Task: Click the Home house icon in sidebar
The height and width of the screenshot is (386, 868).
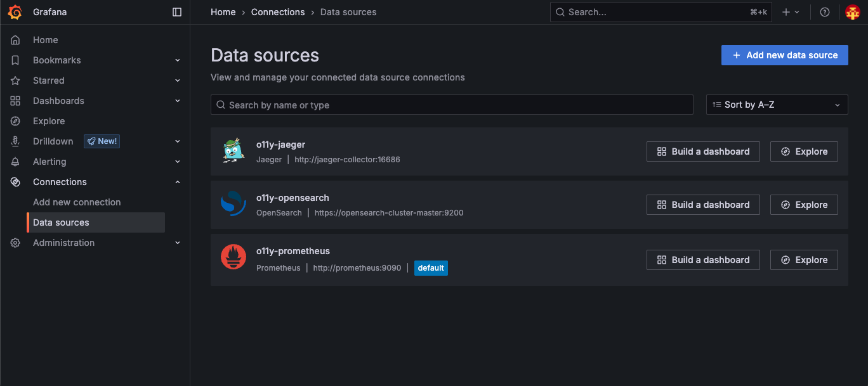Action: (x=15, y=40)
